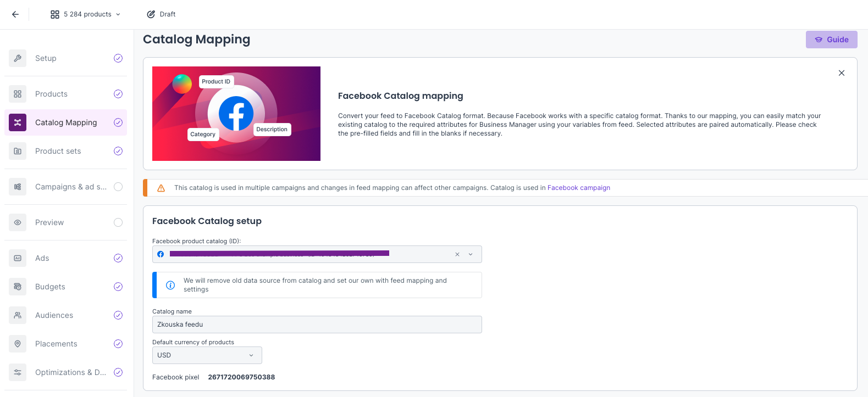Click the Setup wrench icon
The width and height of the screenshot is (868, 397).
(18, 58)
